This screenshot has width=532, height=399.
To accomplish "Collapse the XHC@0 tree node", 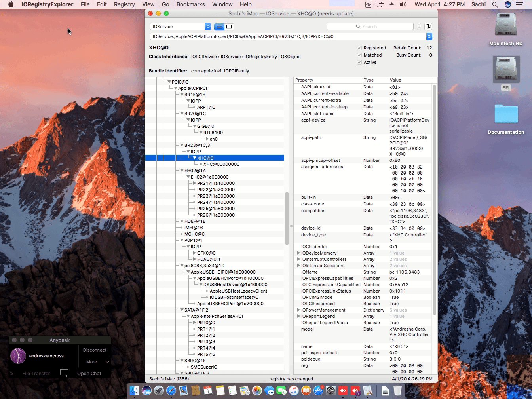I will point(194,158).
